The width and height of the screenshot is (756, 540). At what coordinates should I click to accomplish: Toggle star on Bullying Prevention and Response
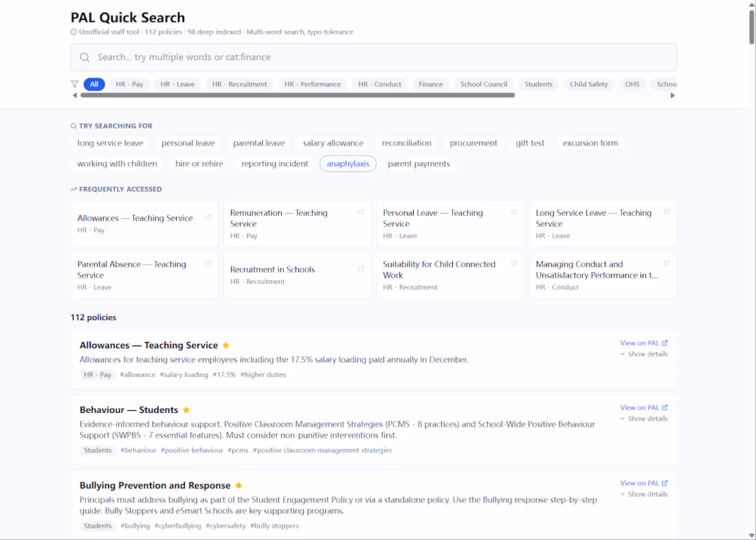238,486
